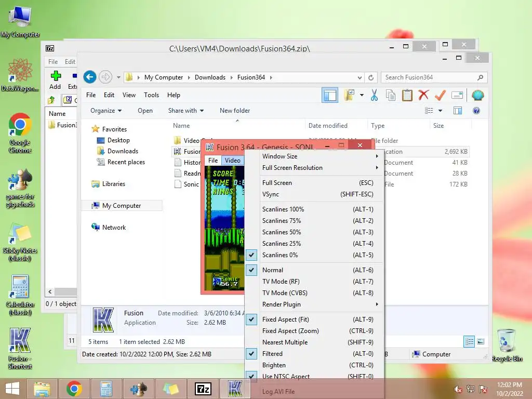532x399 pixels.
Task: Open view options dropdown arrow beside view icon
Action: (441, 111)
